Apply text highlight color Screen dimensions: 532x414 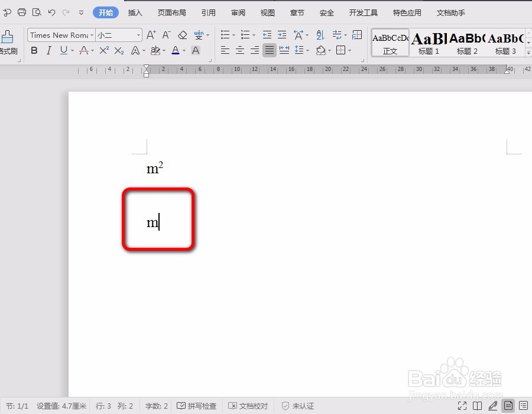click(155, 50)
